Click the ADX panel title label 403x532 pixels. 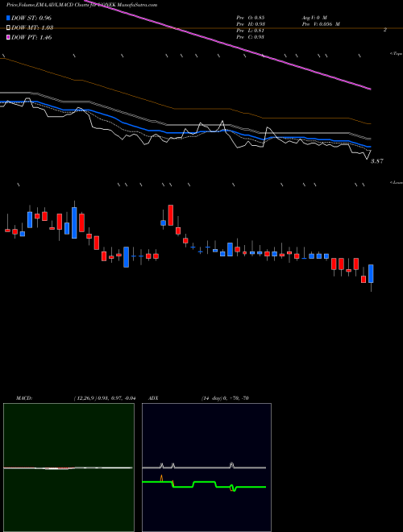coord(153,398)
